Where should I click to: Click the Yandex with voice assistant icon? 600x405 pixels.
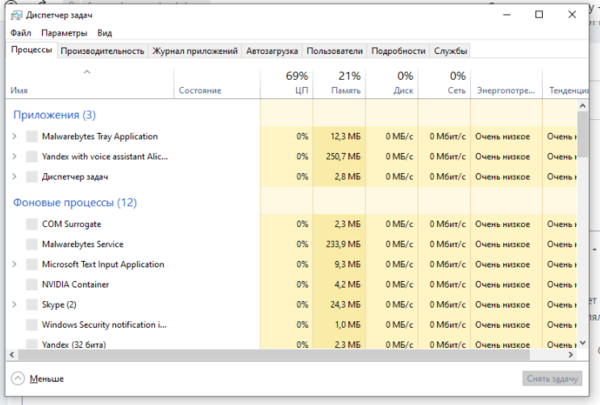coord(31,156)
